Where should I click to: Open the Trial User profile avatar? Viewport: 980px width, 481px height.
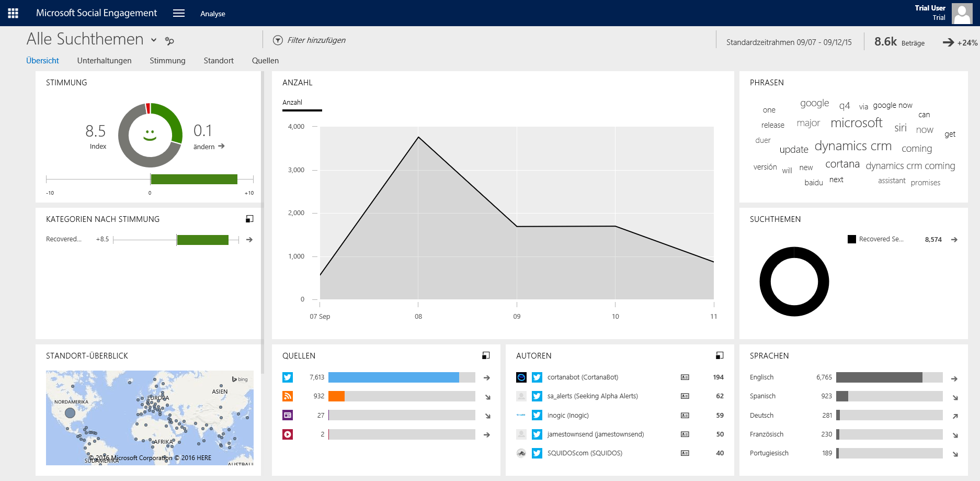pos(962,13)
